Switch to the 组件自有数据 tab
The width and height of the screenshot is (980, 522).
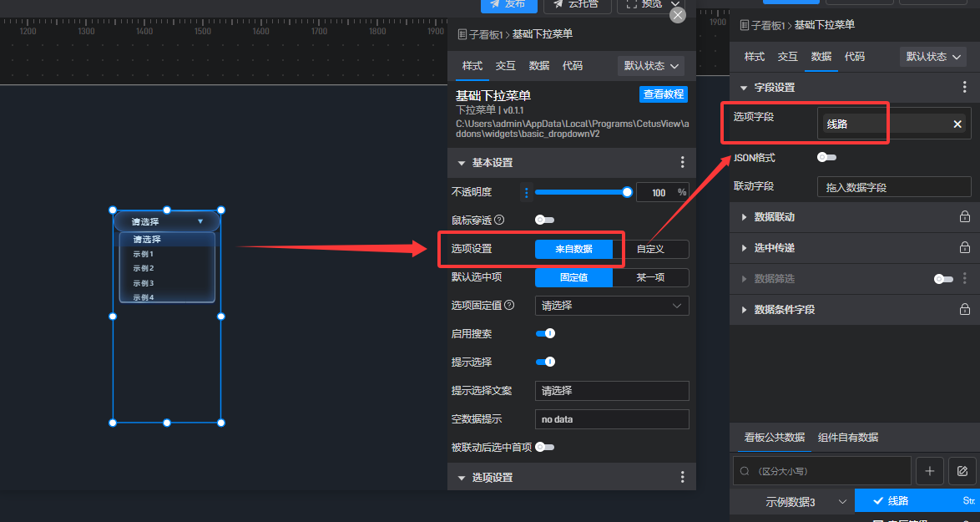[x=847, y=437]
